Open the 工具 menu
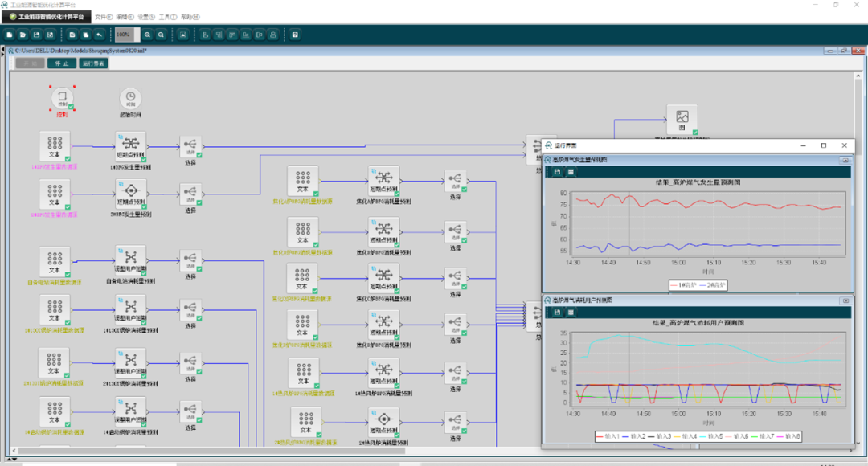868x466 pixels. pyautogui.click(x=168, y=16)
